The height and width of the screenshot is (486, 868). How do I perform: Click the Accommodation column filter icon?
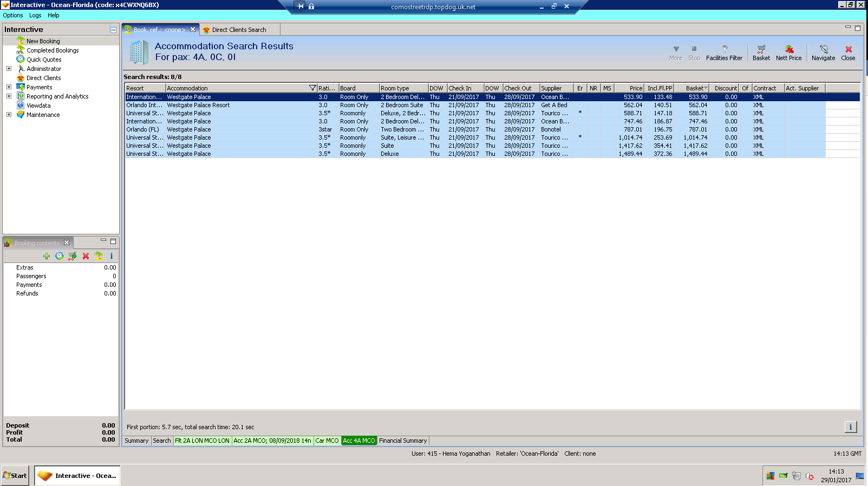click(312, 88)
